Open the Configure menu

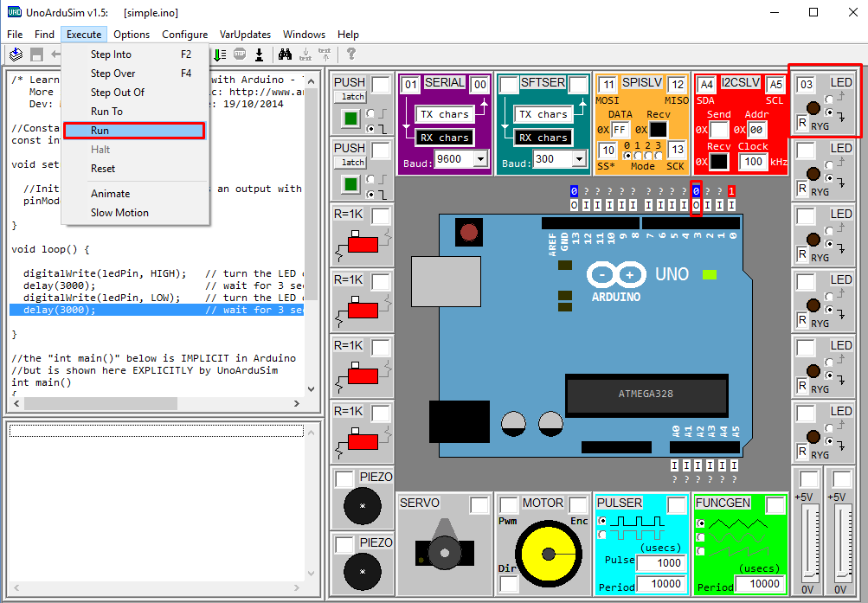pos(185,35)
